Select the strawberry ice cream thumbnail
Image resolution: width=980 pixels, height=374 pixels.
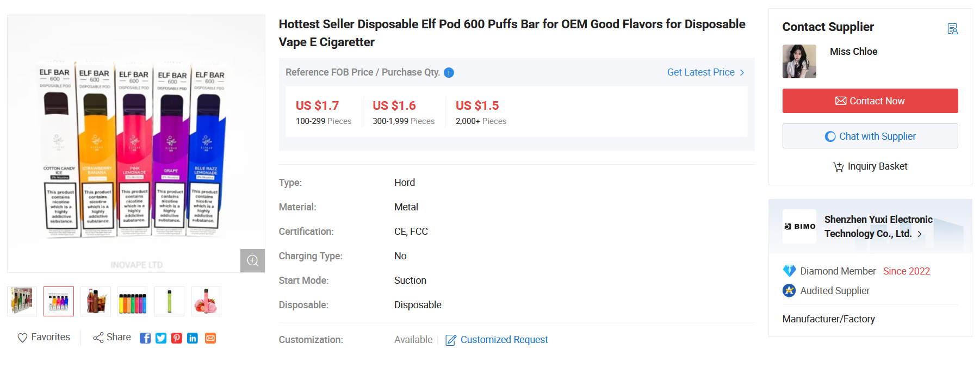pos(207,301)
